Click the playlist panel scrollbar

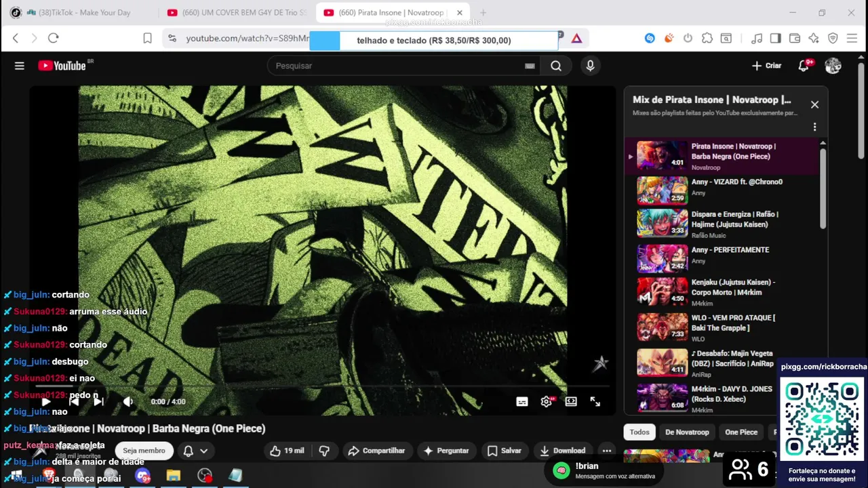[x=823, y=188]
